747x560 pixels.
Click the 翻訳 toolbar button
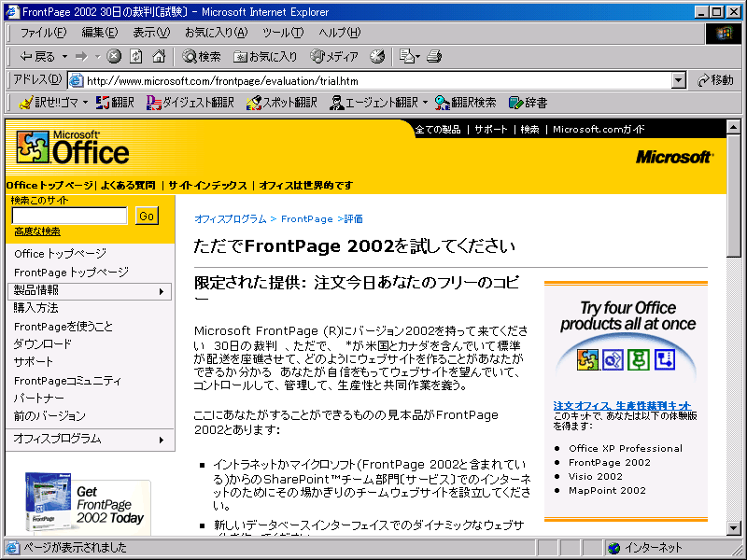(115, 103)
